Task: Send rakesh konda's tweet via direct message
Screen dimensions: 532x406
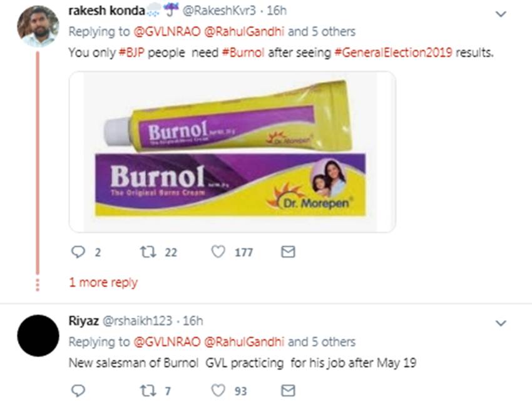Action: 288,252
